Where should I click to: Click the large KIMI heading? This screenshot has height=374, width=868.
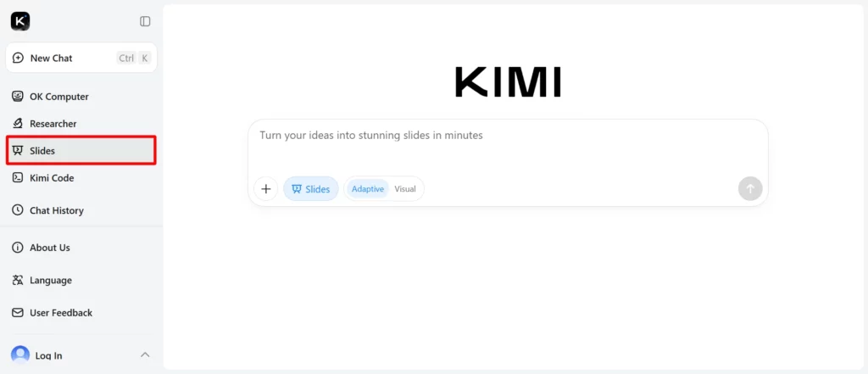tap(509, 82)
